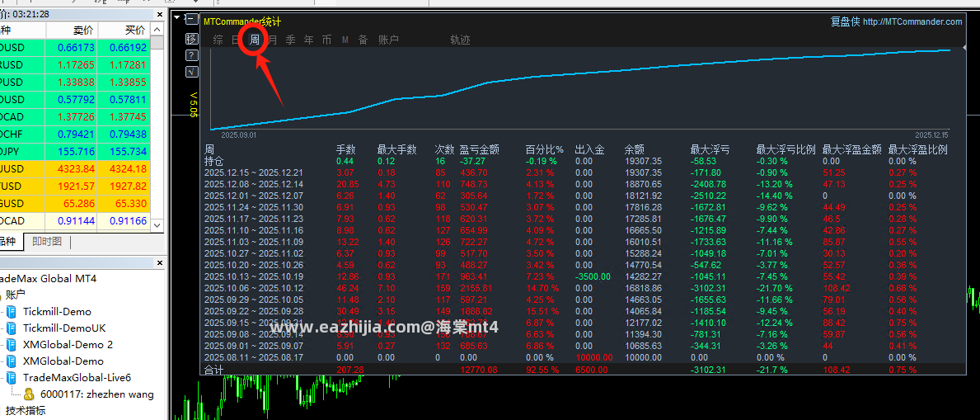This screenshot has height=420, width=980.
Task: Click the user icon beside 6000117 account
Action: click(29, 394)
